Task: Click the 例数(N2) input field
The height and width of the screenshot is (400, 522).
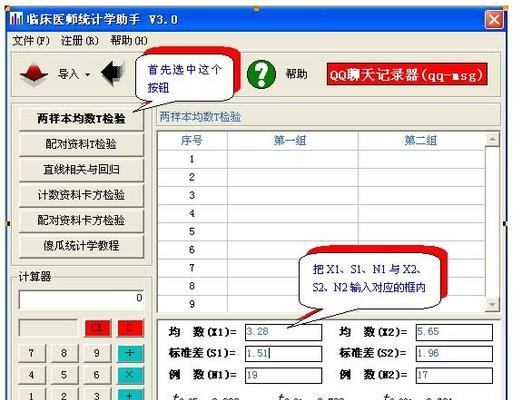Action: pos(454,375)
